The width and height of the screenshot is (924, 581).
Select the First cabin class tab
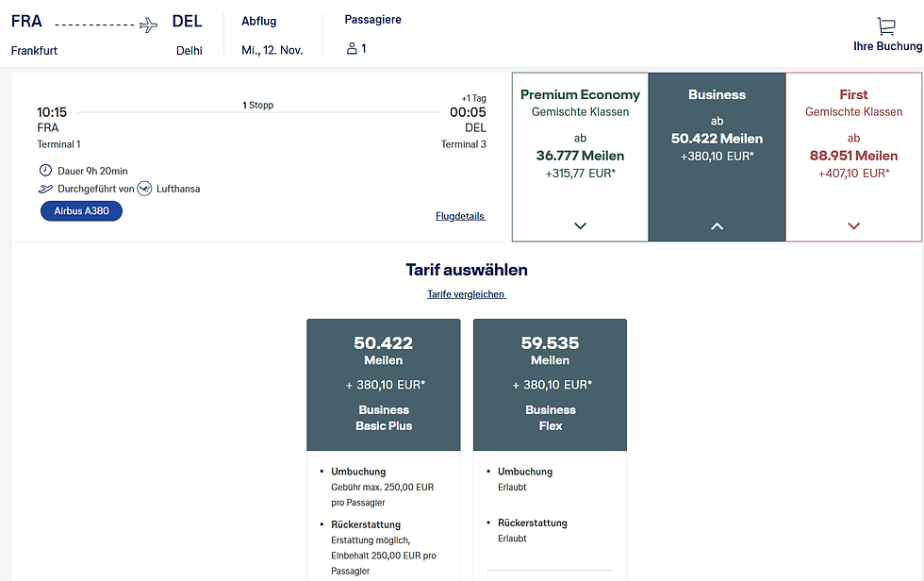click(853, 132)
